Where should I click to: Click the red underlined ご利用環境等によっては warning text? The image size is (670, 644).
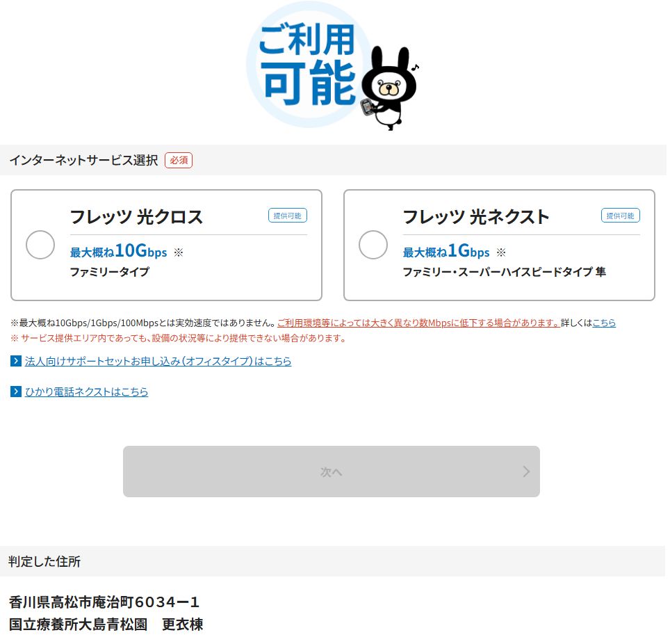[418, 323]
